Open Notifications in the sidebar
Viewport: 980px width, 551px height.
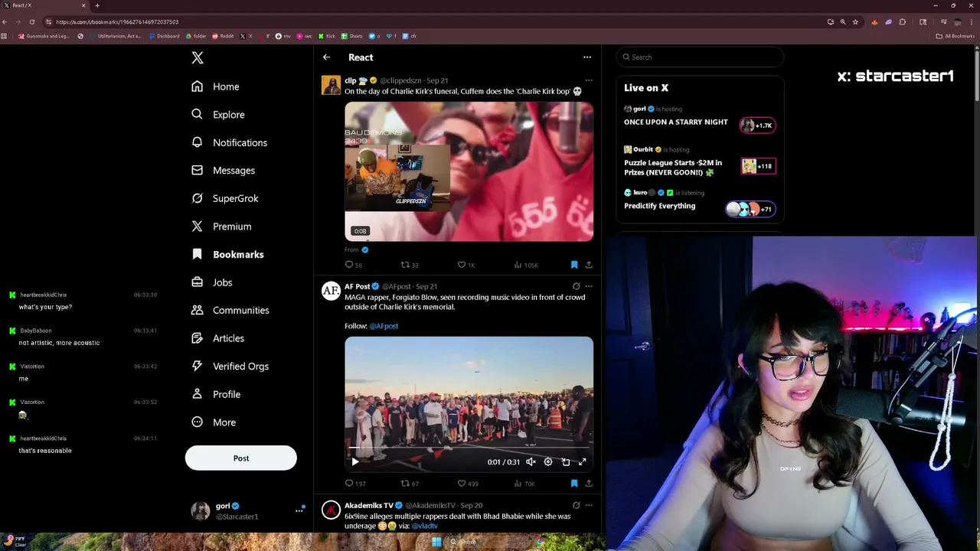[230, 142]
